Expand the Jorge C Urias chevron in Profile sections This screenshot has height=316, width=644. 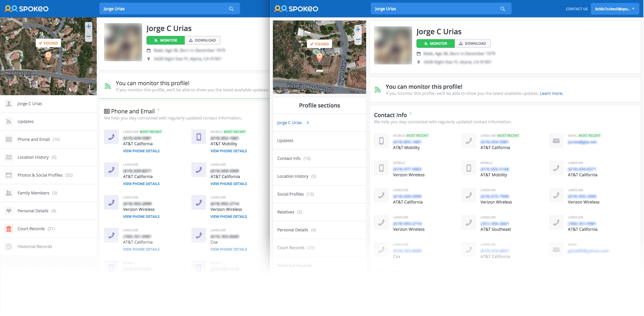[308, 123]
